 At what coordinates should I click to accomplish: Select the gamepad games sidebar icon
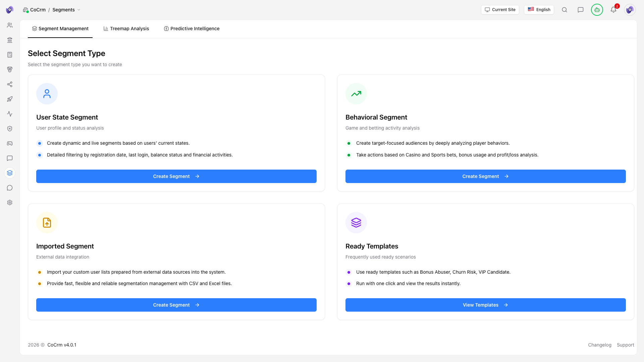pyautogui.click(x=10, y=143)
